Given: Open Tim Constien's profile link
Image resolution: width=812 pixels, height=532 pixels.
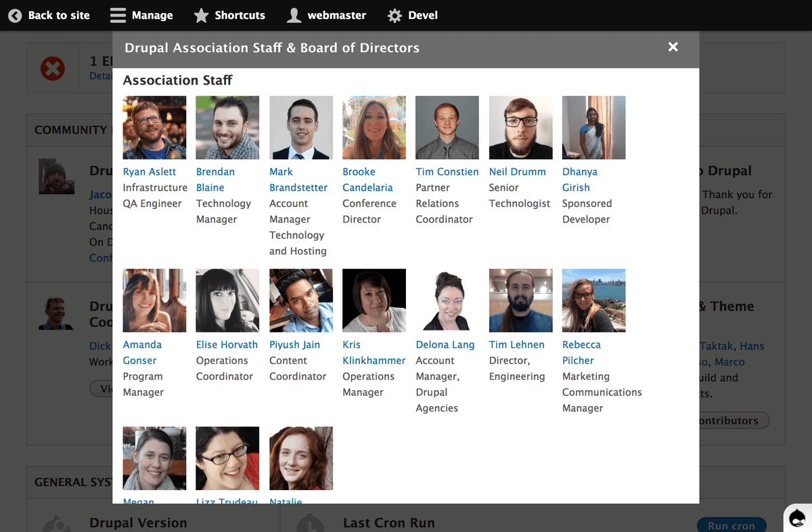Looking at the screenshot, I should (447, 172).
